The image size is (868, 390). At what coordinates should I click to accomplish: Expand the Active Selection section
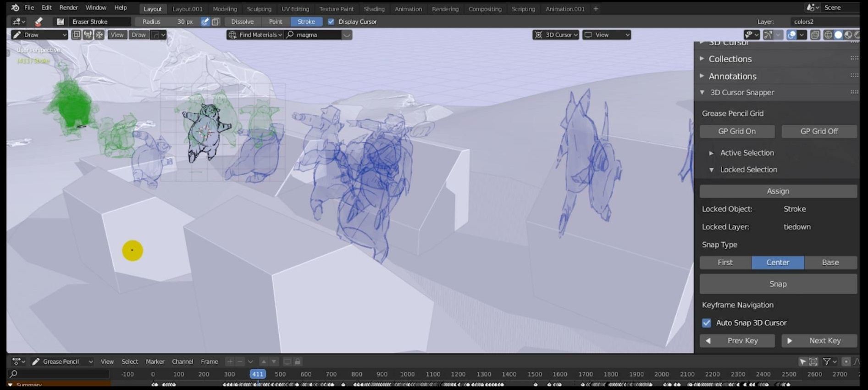point(747,153)
